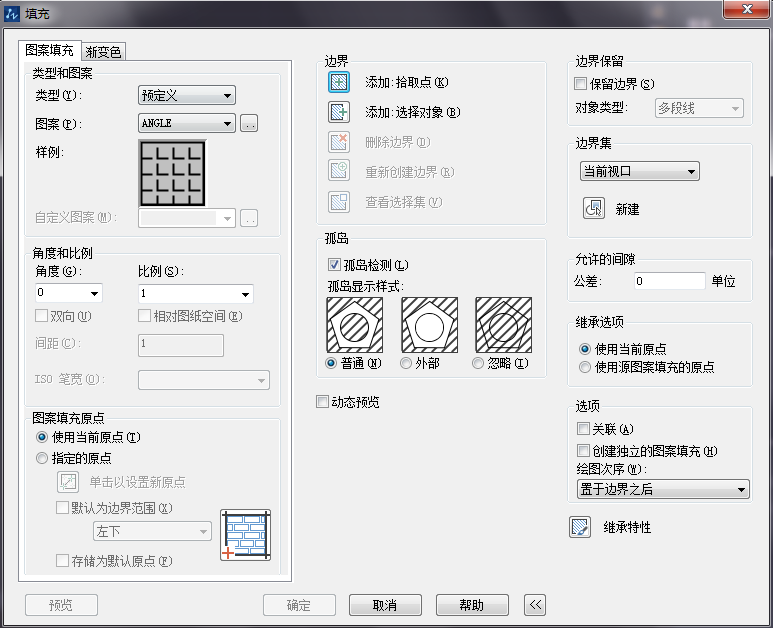Screen dimensions: 773x628
Task: Click the 公差 tolerance input field
Action: 669,282
